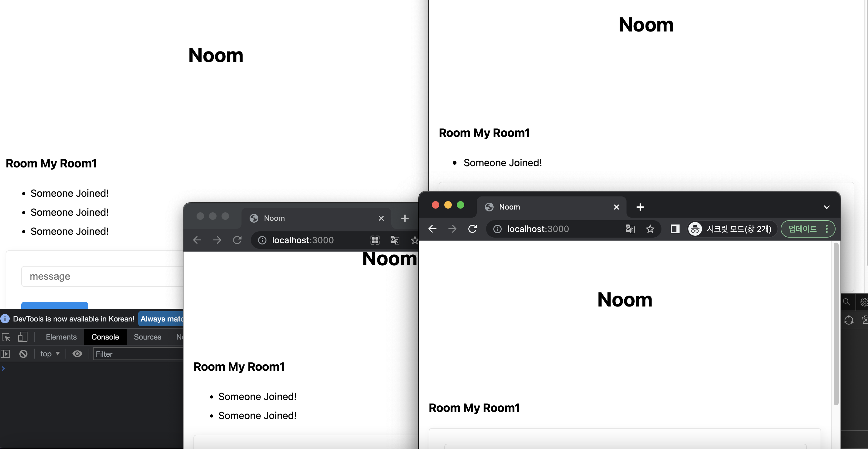Toggle device toolbar in DevTools
The image size is (868, 449).
point(22,337)
